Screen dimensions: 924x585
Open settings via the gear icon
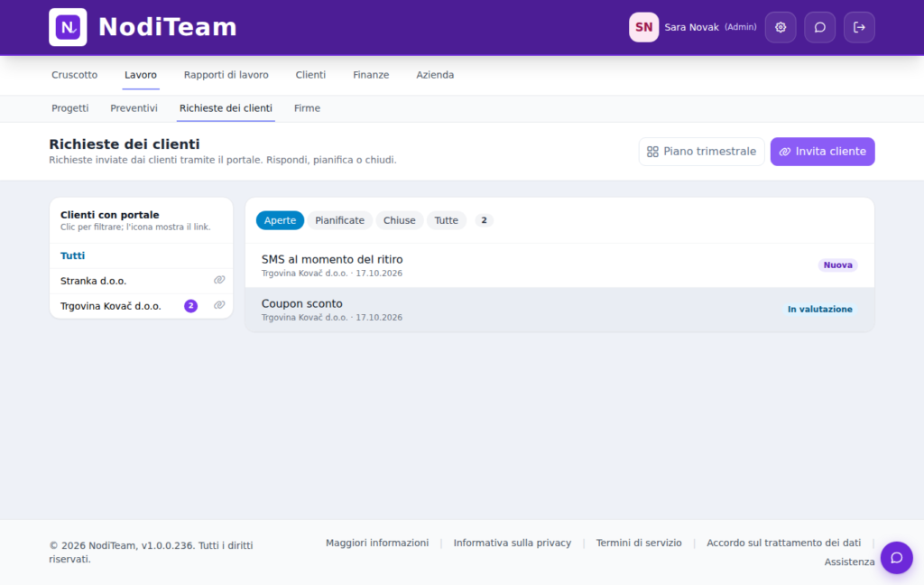(781, 27)
